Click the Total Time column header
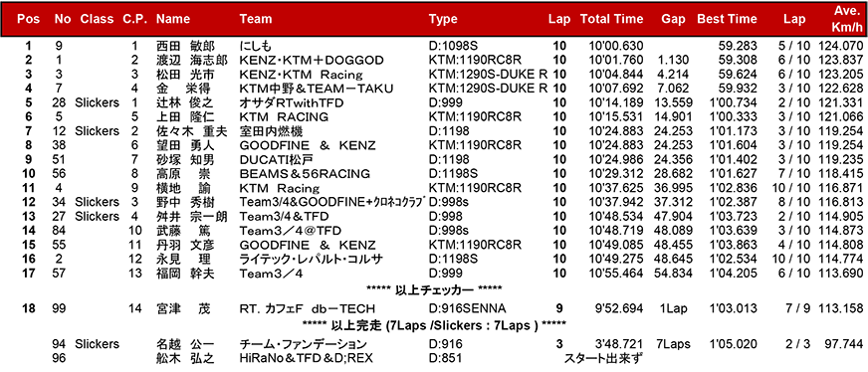Screen dimensions: 868x372 point(612,19)
